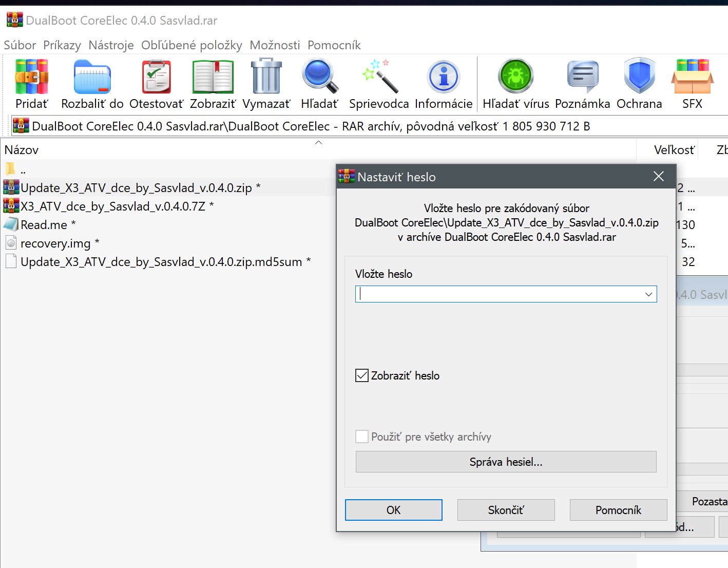Run the Hľadať vírus scan icon
This screenshot has width=728, height=568.
pyautogui.click(x=515, y=77)
